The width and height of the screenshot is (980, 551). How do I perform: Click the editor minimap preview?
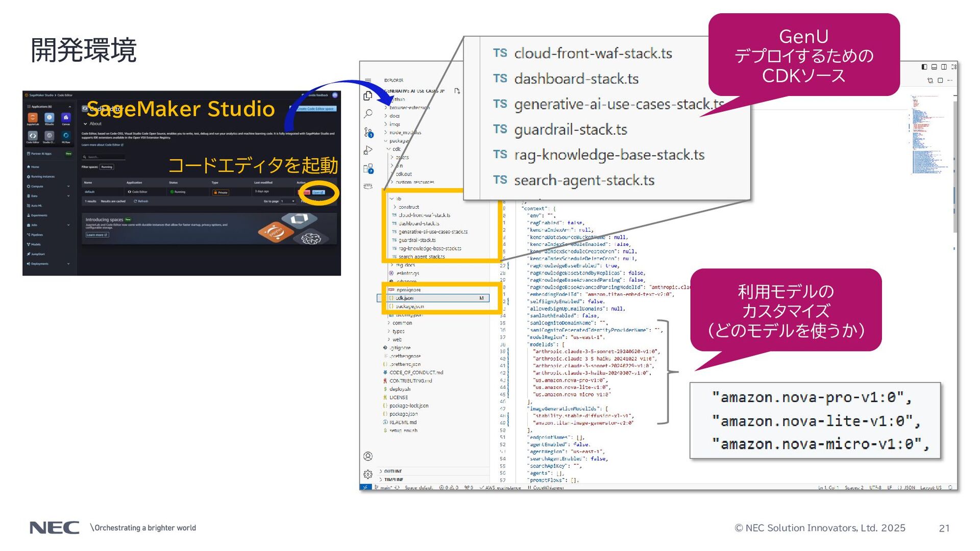tap(929, 135)
